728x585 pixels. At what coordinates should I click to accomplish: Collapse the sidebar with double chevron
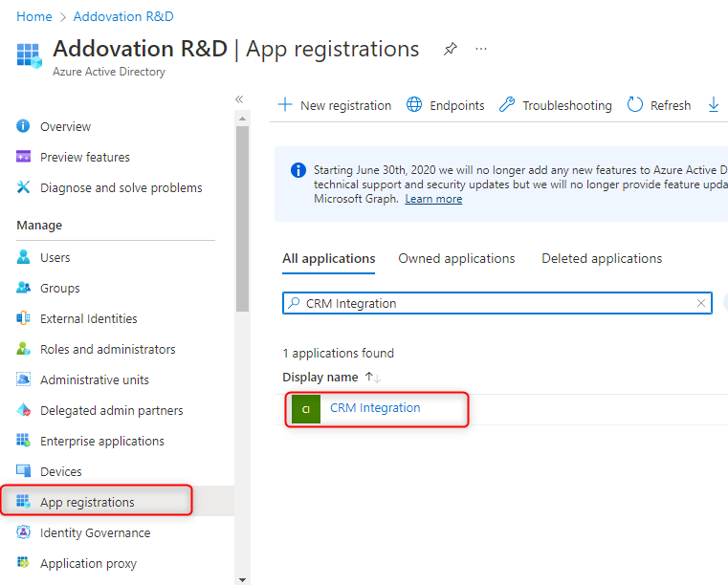pyautogui.click(x=239, y=99)
